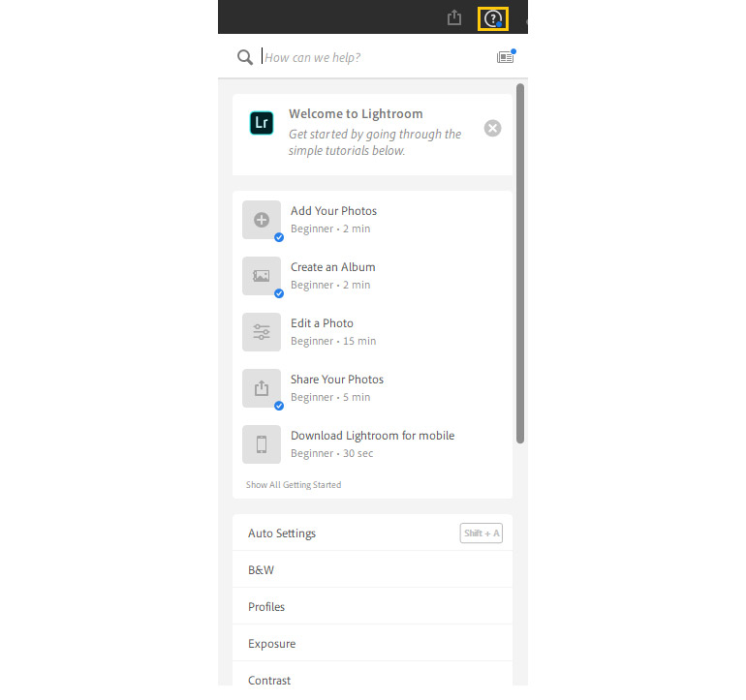Click the vertical scrollbar of help panel
Screen dimensions: 746x700
(x=520, y=261)
